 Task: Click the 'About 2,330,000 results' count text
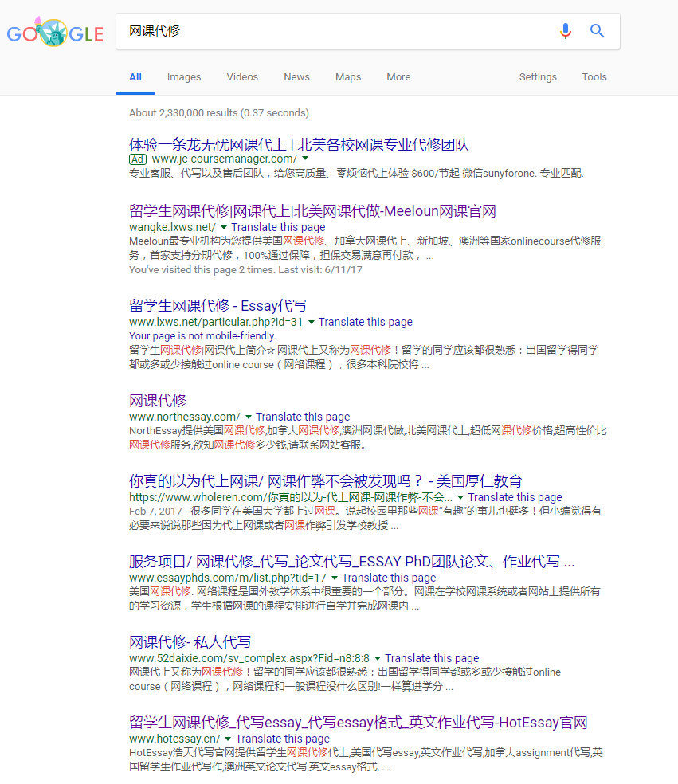(x=219, y=113)
